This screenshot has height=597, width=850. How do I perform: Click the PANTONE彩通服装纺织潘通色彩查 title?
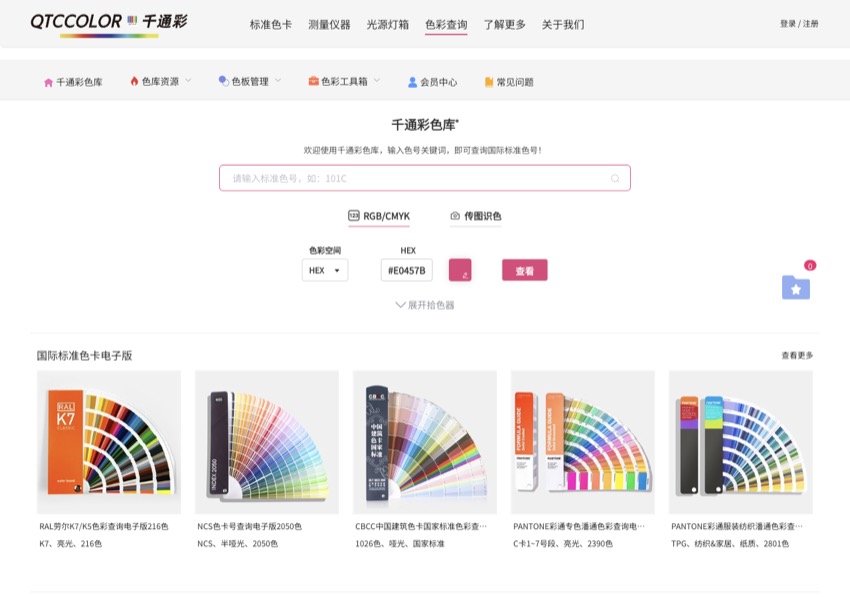pyautogui.click(x=737, y=526)
